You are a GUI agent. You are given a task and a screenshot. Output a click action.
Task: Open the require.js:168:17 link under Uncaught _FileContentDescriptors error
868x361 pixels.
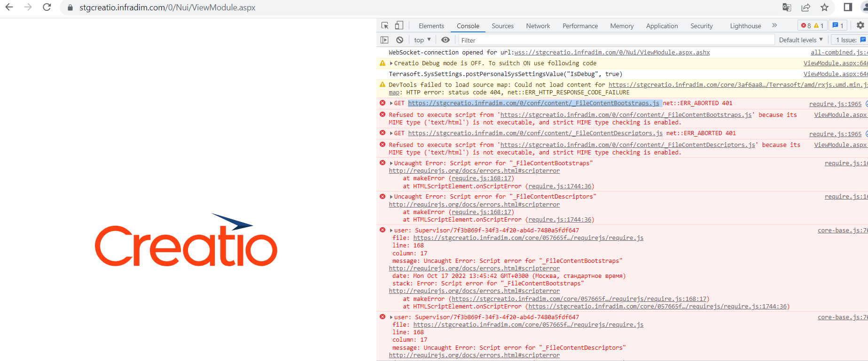pos(481,212)
